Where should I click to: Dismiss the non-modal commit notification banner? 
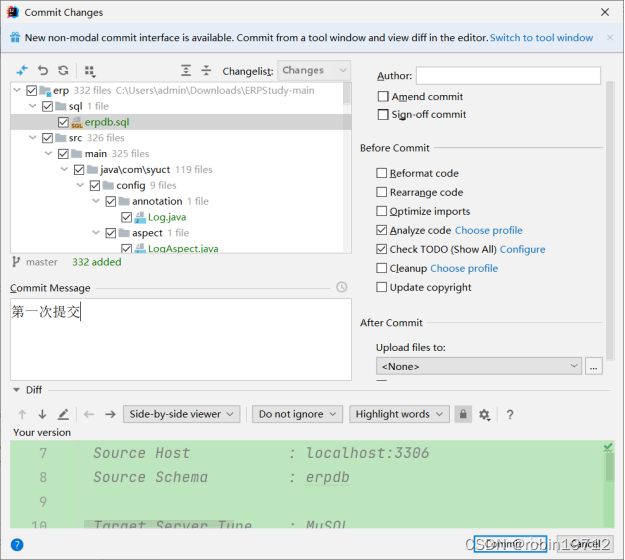tap(609, 37)
